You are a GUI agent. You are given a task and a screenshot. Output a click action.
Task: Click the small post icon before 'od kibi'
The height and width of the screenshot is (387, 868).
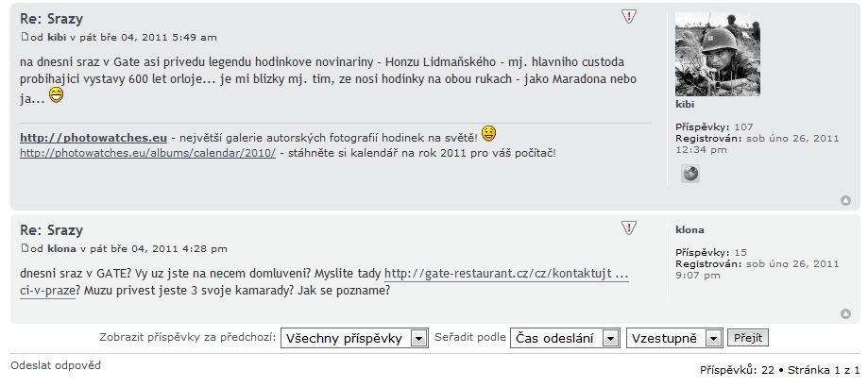click(x=25, y=37)
